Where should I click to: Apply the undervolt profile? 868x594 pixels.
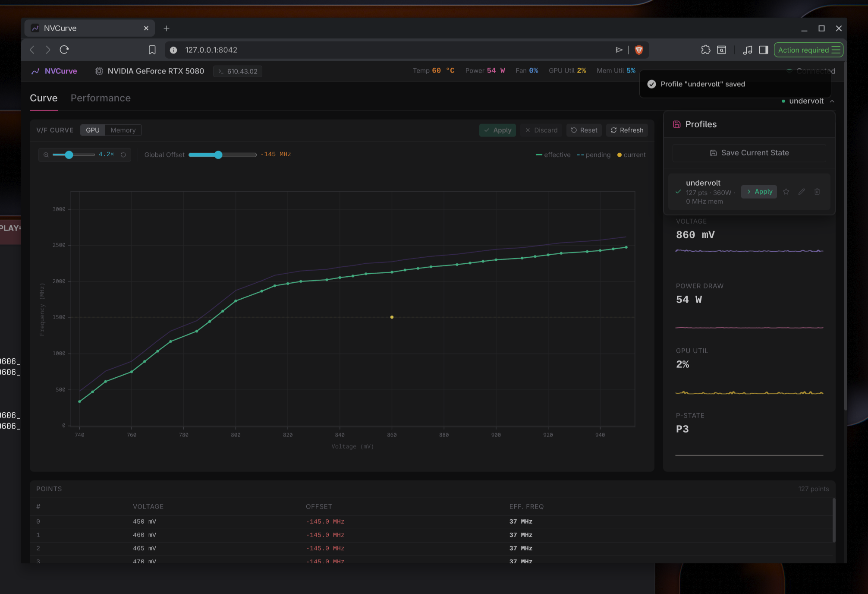click(759, 192)
